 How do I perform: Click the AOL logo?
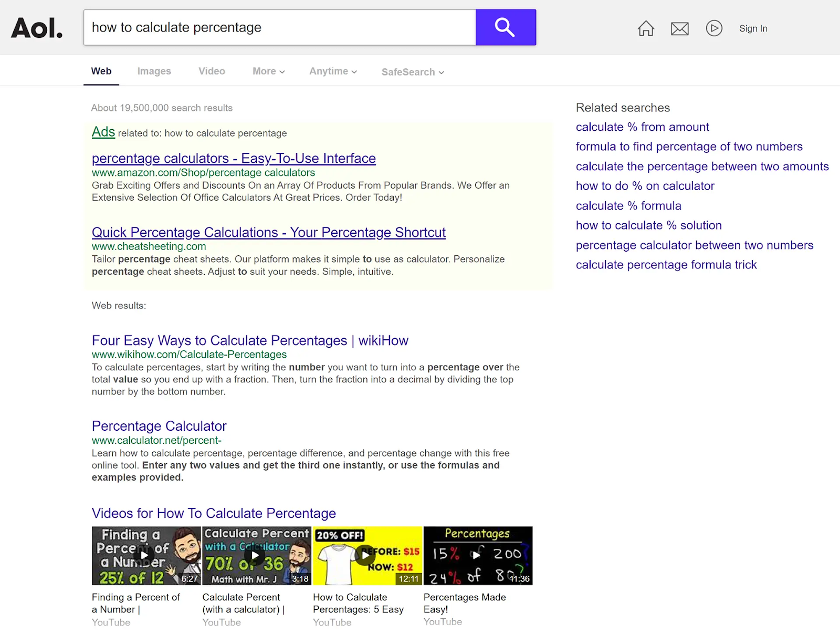pyautogui.click(x=37, y=28)
